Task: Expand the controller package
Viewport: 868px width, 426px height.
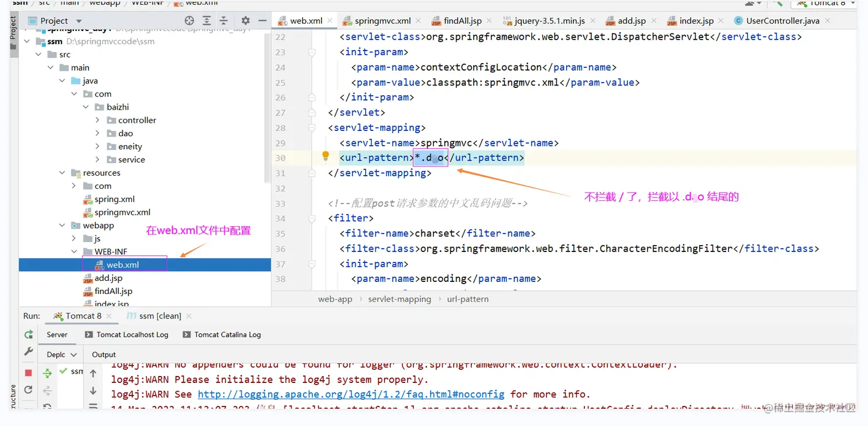Action: pyautogui.click(x=98, y=120)
